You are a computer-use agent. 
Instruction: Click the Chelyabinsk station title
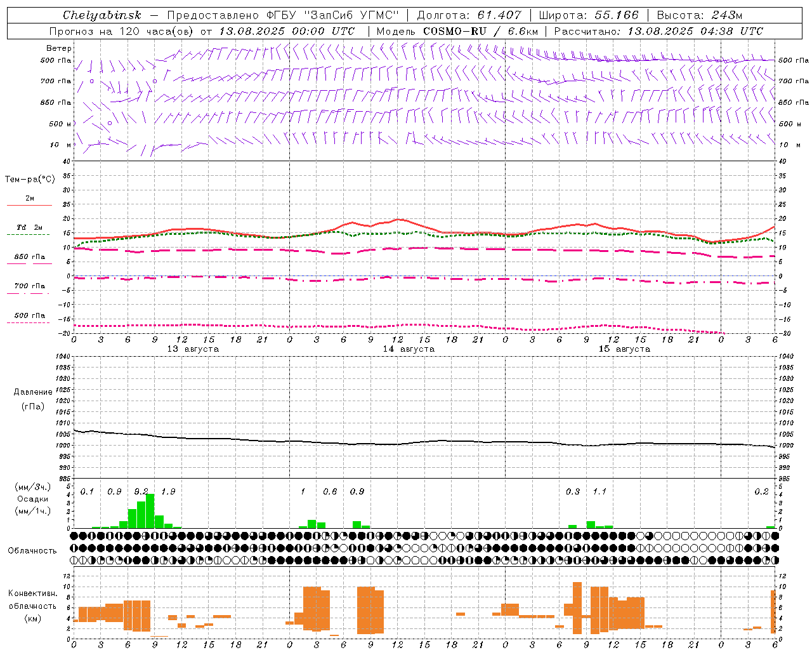click(x=102, y=15)
